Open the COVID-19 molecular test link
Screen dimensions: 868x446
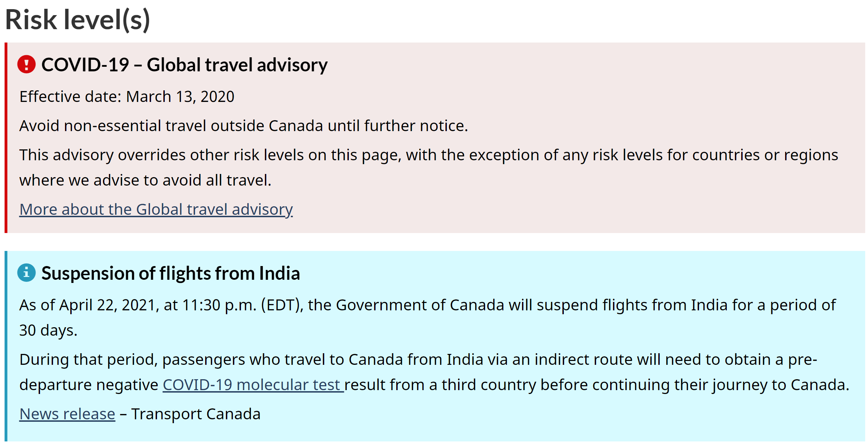(x=253, y=385)
